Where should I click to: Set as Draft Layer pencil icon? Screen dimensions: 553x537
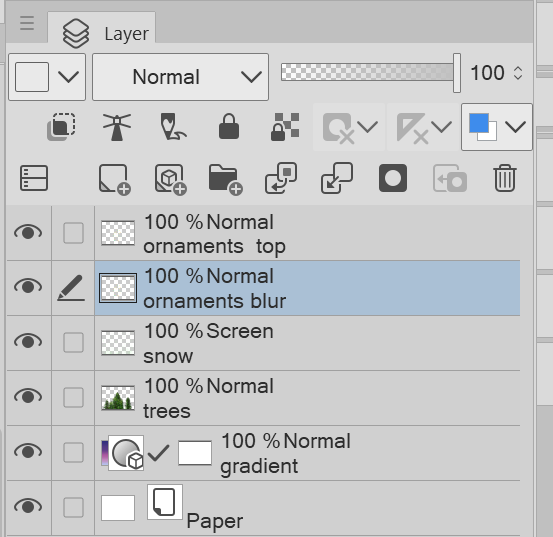pos(173,127)
